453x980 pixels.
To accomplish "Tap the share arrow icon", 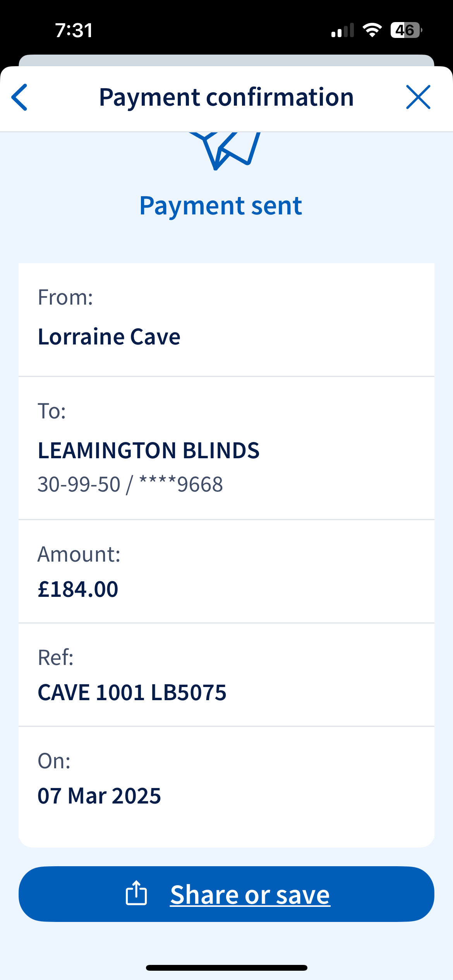I will (x=136, y=893).
